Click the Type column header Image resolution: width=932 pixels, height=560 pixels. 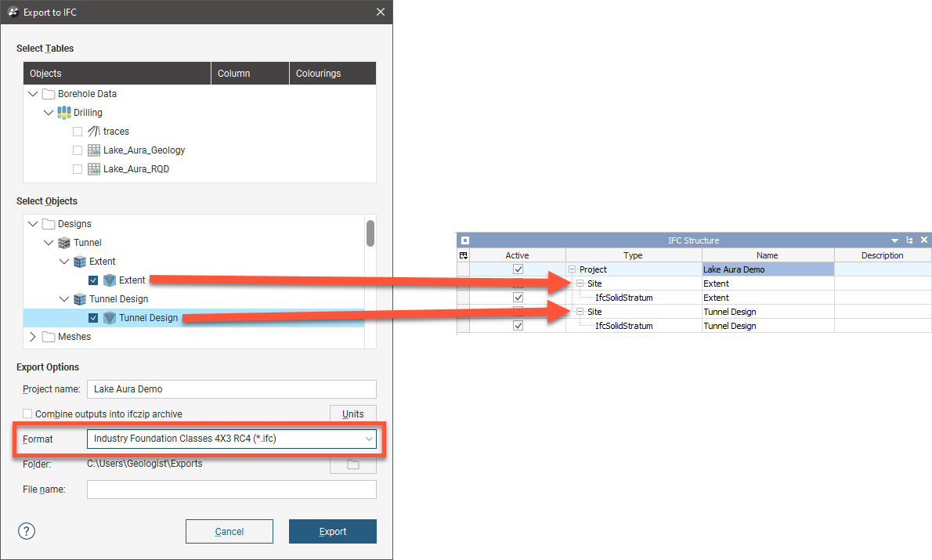point(633,255)
